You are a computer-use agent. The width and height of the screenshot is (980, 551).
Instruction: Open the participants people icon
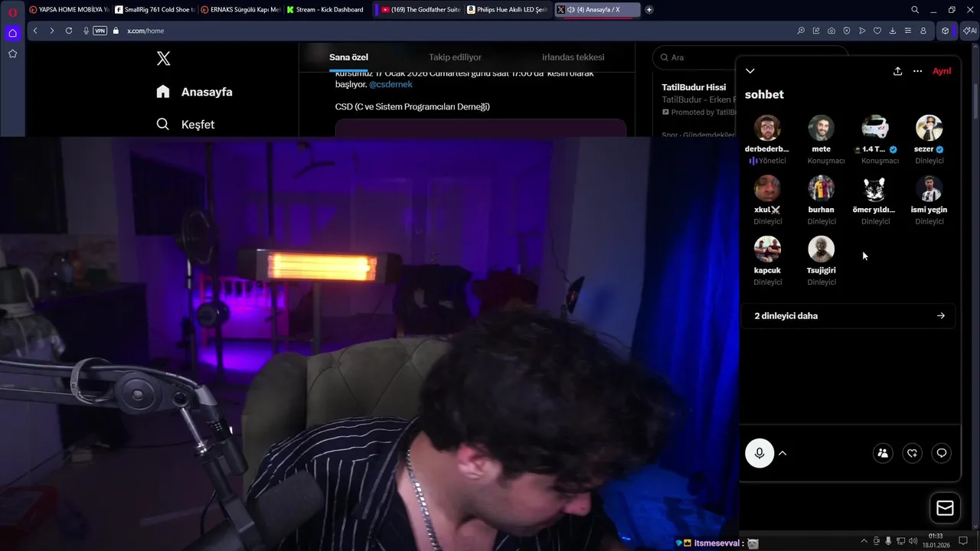pyautogui.click(x=883, y=453)
